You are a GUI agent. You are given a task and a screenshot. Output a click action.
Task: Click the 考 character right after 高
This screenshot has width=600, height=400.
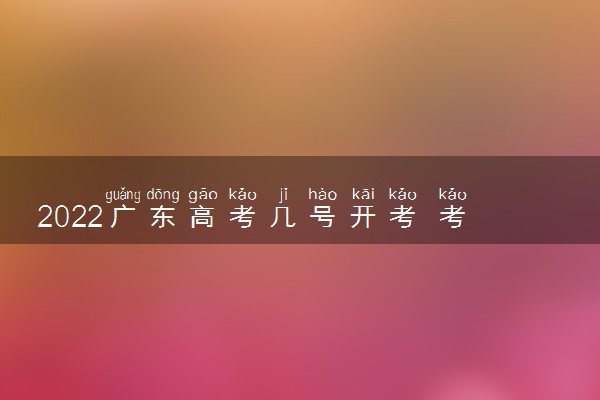click(243, 217)
